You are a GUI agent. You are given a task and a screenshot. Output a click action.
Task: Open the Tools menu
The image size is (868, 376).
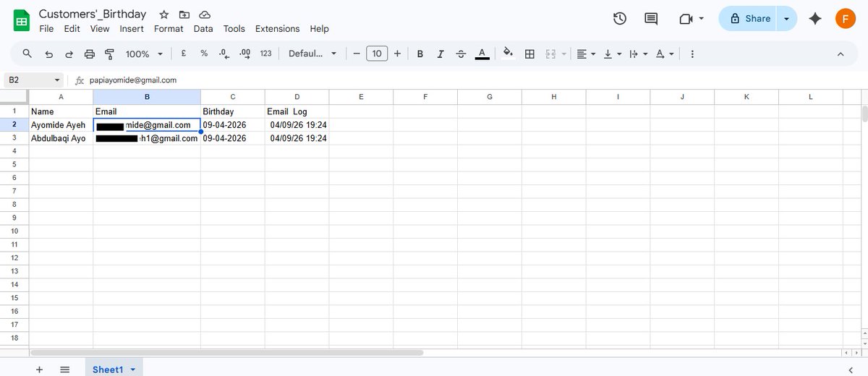coord(234,29)
